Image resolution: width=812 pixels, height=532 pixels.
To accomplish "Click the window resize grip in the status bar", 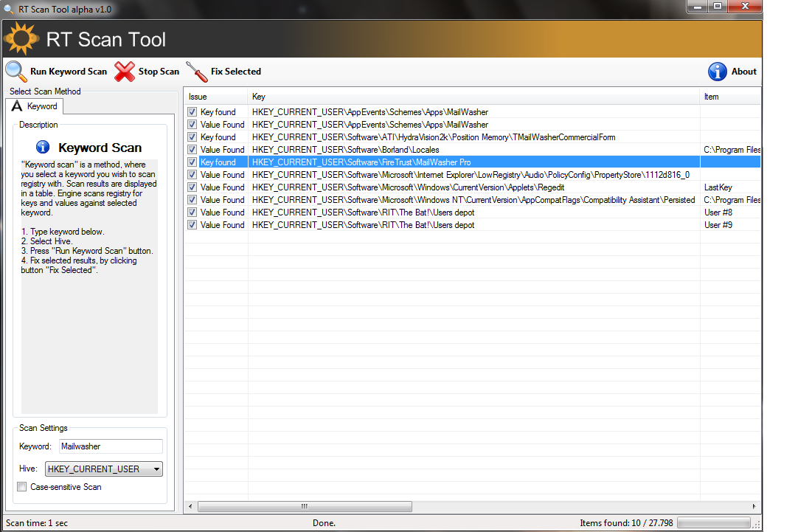I will tap(757, 524).
